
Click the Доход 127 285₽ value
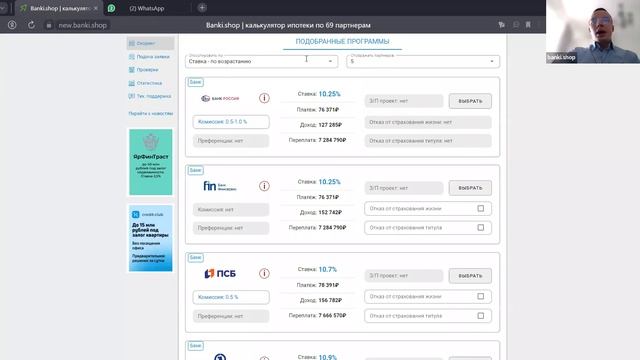(330, 125)
